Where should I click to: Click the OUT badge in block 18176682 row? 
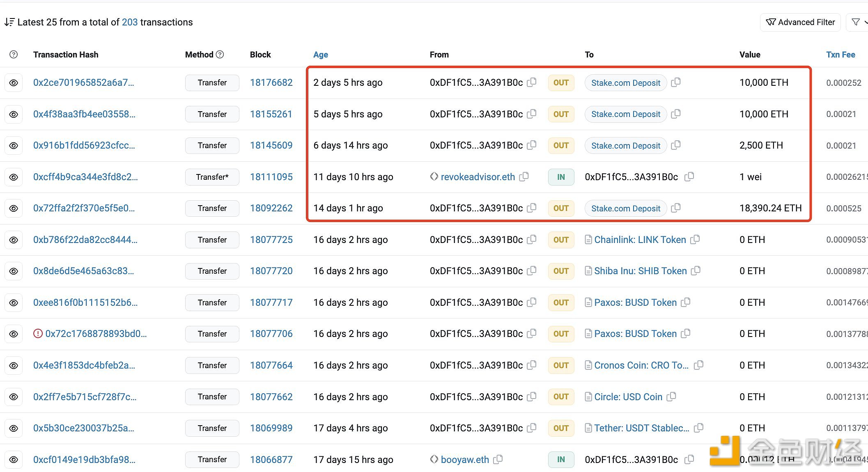(561, 83)
